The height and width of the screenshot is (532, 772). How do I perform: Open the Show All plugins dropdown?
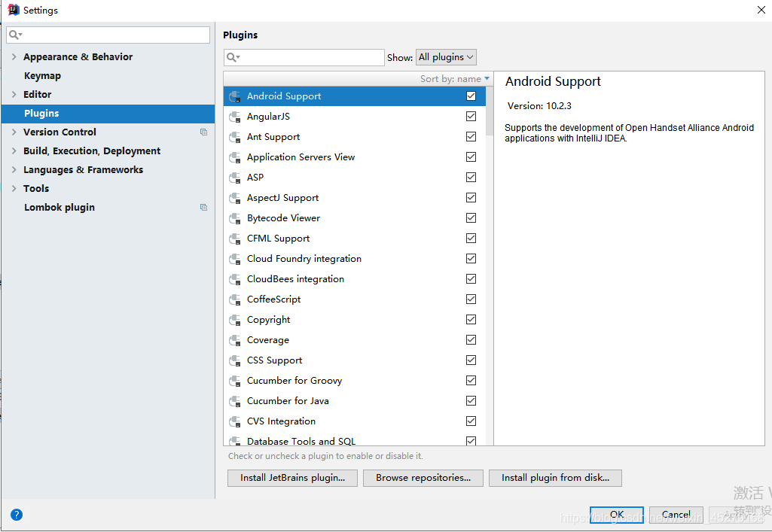click(446, 57)
